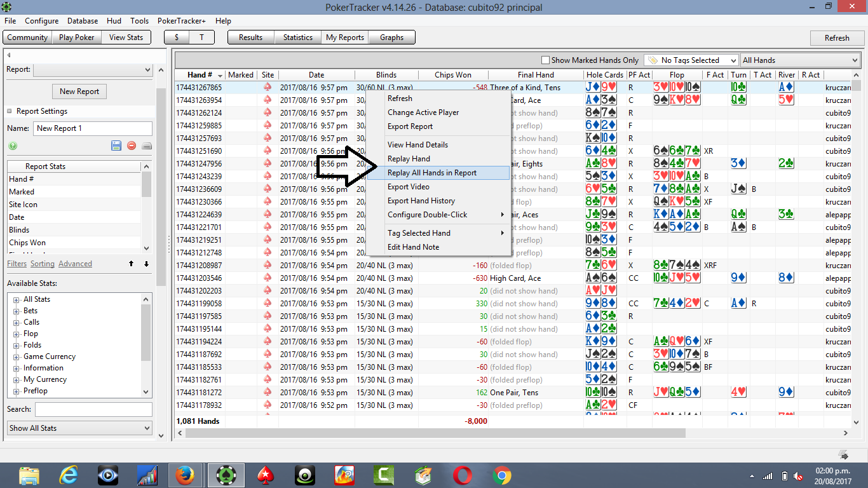Expand the Game Currency tree node
This screenshot has height=488, width=868.
[17, 356]
